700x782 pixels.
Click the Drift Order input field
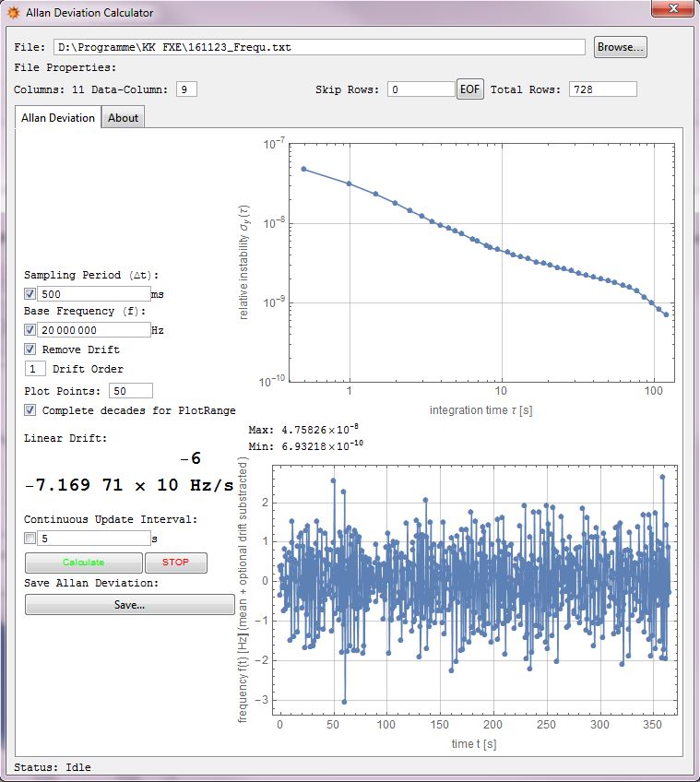(35, 369)
